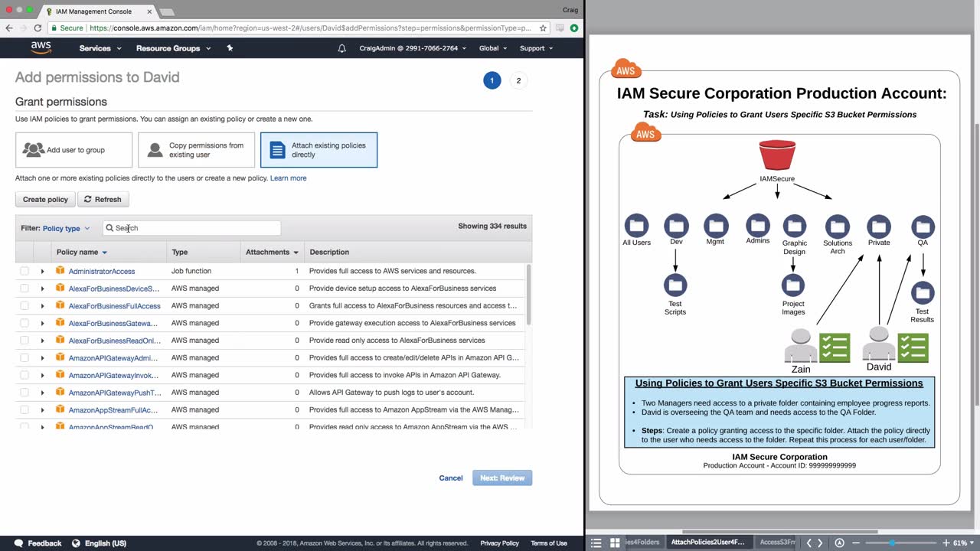Click the pin shortcut icon in AWS navbar
The image size is (980, 551).
point(230,48)
